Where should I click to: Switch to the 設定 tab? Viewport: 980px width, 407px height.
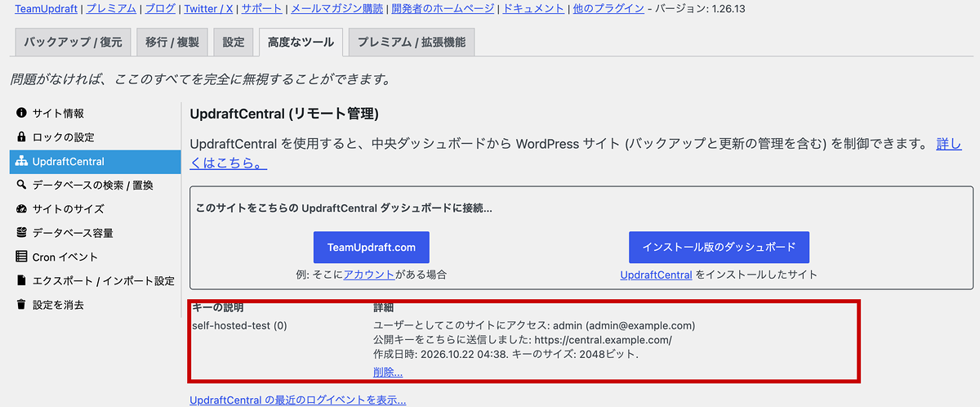[x=234, y=42]
